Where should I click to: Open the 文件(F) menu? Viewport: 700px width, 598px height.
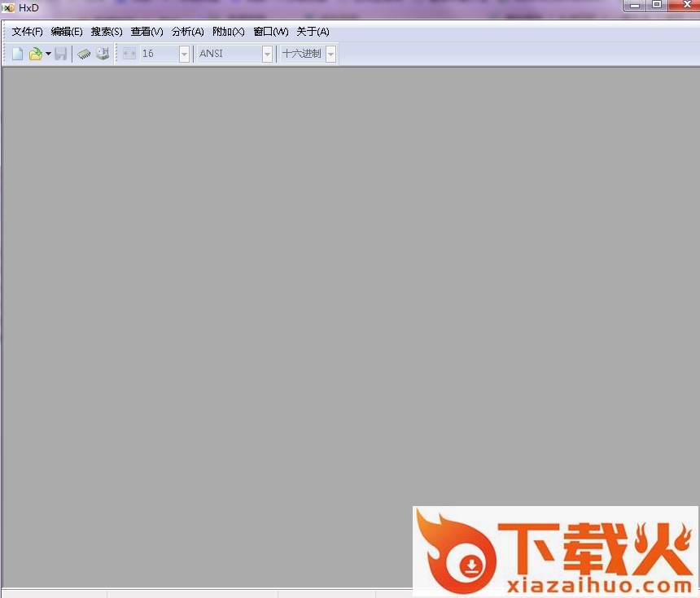coord(27,32)
